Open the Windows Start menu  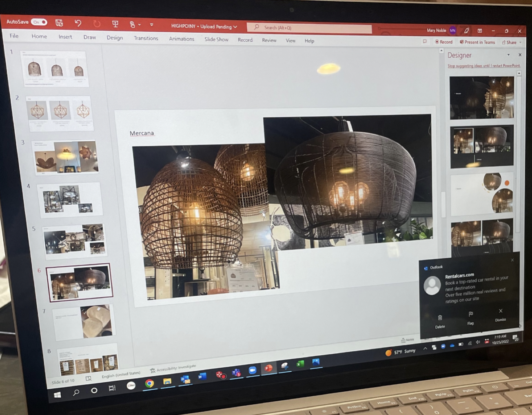58,395
